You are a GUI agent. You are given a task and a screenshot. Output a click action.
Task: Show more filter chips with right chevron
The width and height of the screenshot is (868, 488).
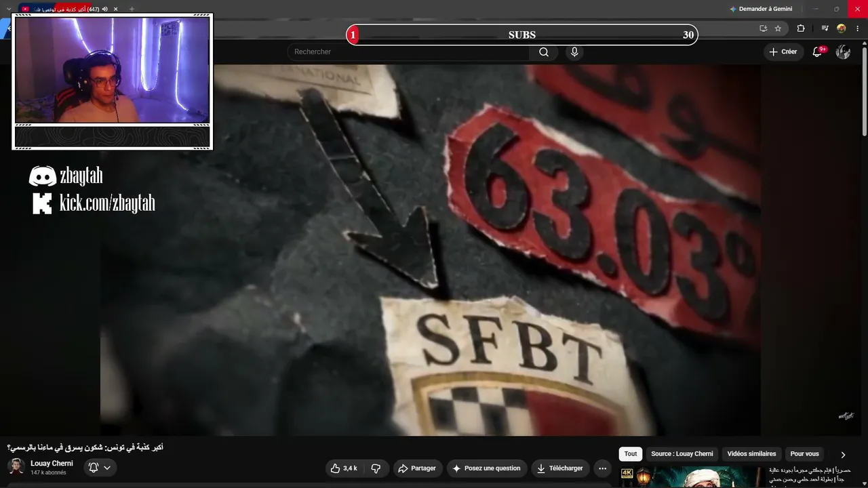coord(843,455)
